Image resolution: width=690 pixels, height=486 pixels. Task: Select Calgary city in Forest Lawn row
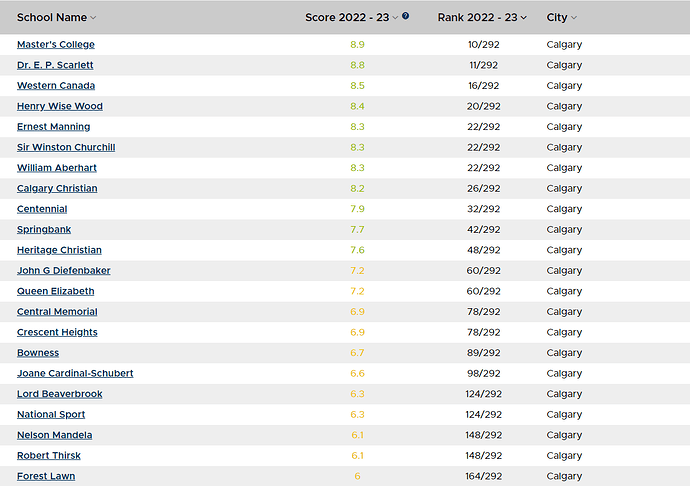click(564, 476)
